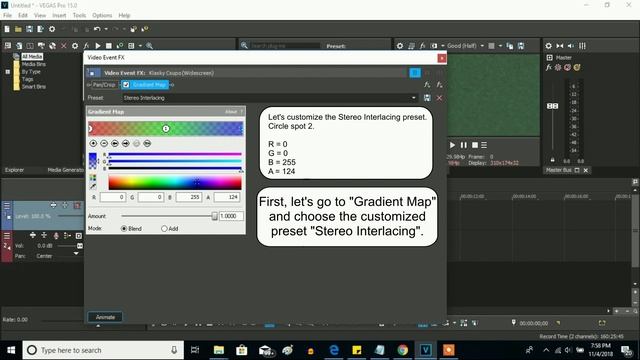Image resolution: width=640 pixels, height=360 pixels.
Task: Click the red X remove media icon
Action: [64, 46]
